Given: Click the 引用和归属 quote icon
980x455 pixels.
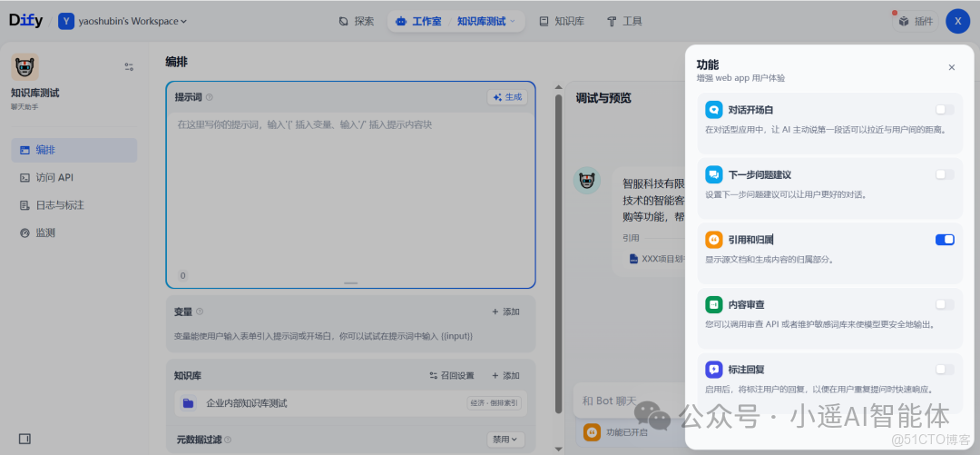Looking at the screenshot, I should (x=714, y=240).
